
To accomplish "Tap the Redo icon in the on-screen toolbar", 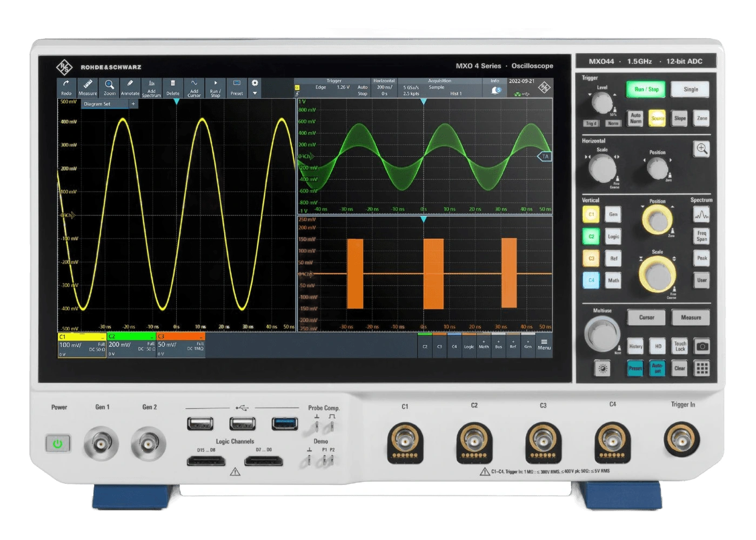I will [66, 87].
